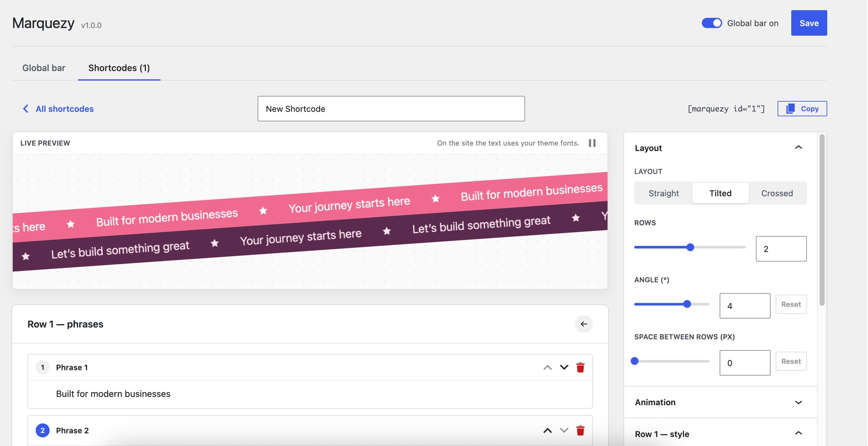Viewport: 868px width, 446px height.
Task: Click the back chevron beside All shortcodes
Action: click(x=26, y=109)
